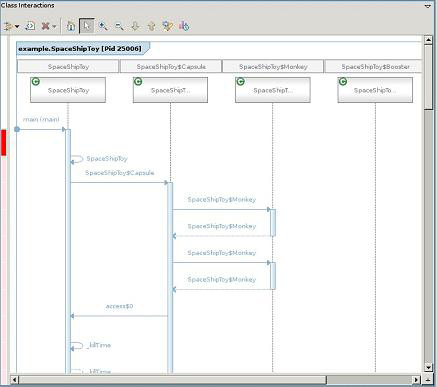Viewport: 437px width, 387px height.
Task: Click the SpaceShipToy$Monkey column header
Action: [273, 66]
